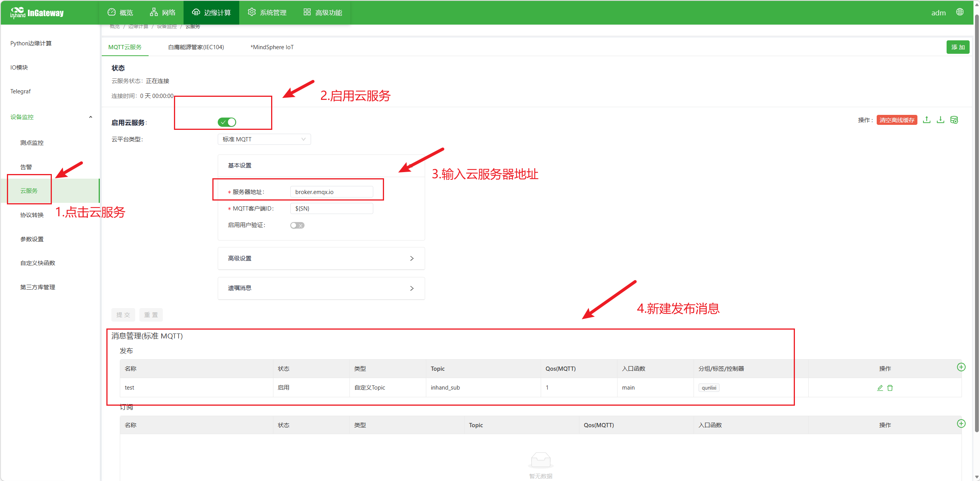Click the 添加 button
The image size is (980, 481).
pyautogui.click(x=958, y=47)
